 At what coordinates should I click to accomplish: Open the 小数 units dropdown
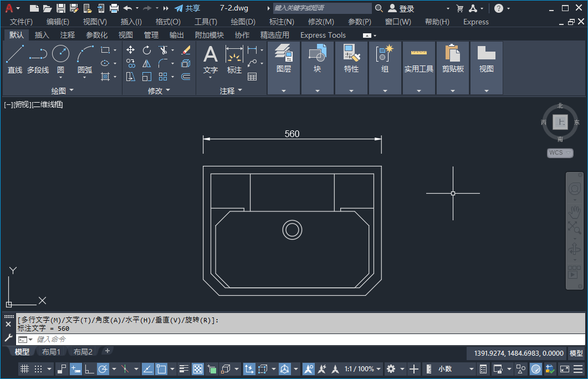(449, 369)
